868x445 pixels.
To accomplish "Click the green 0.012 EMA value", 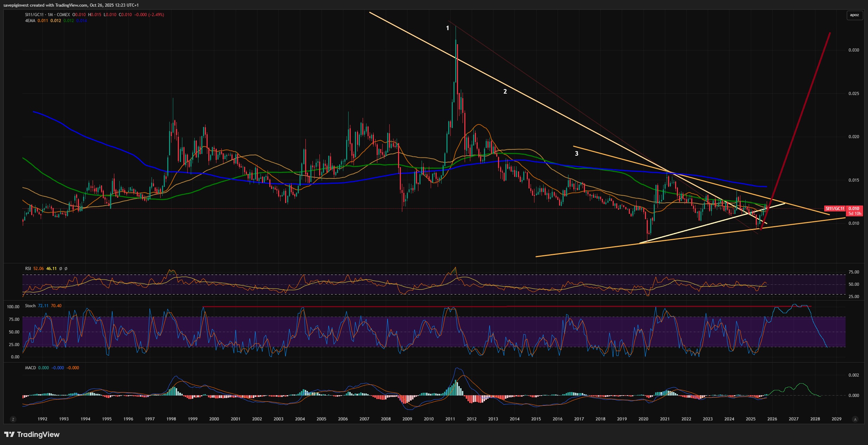I will tap(69, 21).
